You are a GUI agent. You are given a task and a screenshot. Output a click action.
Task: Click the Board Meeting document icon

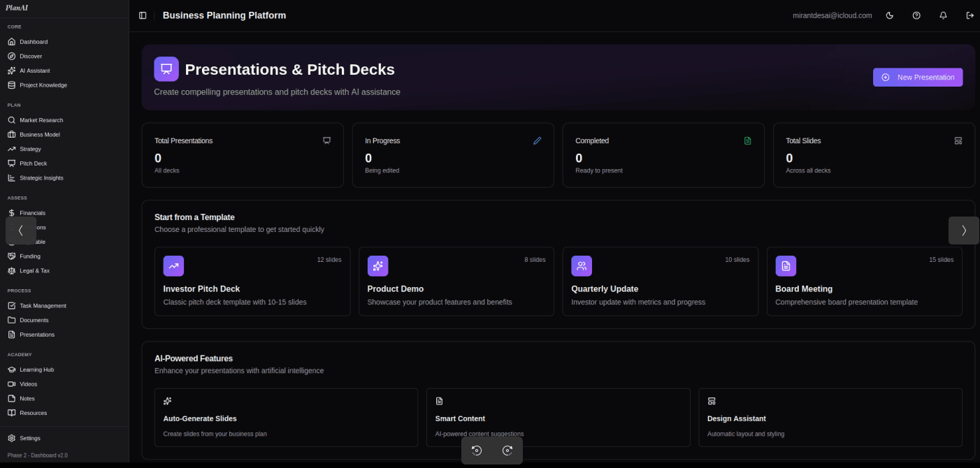(x=786, y=265)
